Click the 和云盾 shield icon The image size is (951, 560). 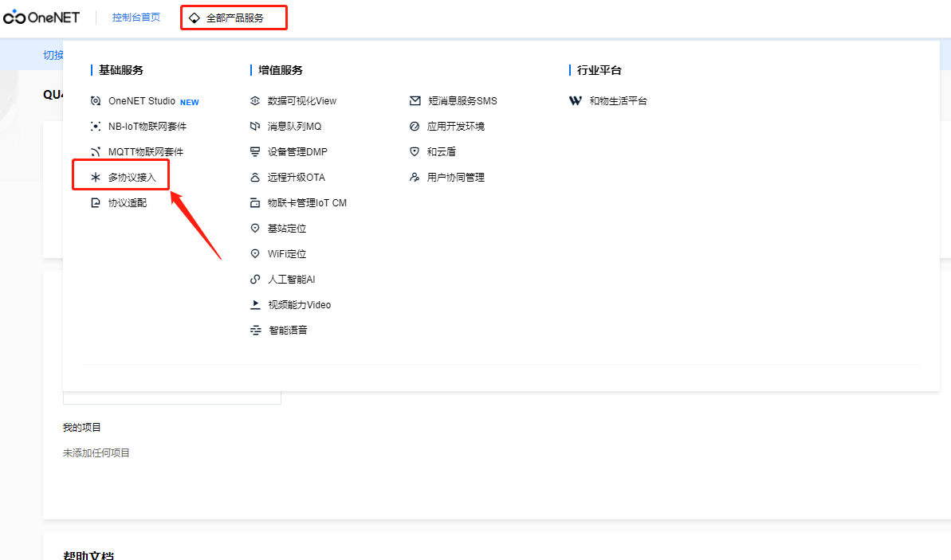(x=415, y=152)
